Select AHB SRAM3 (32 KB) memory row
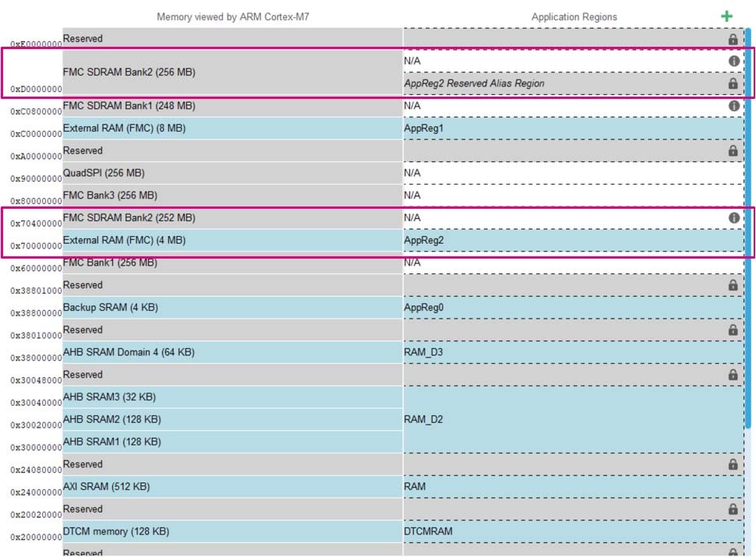 pos(232,397)
